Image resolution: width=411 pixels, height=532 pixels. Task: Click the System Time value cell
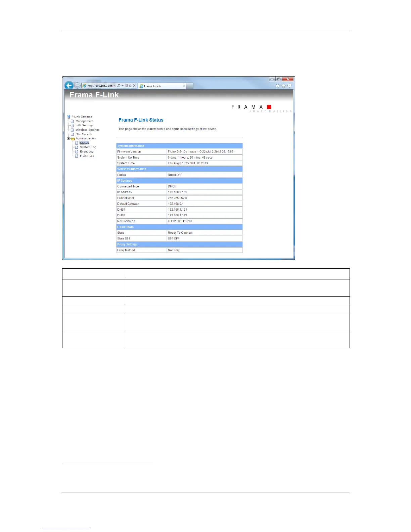click(205, 163)
